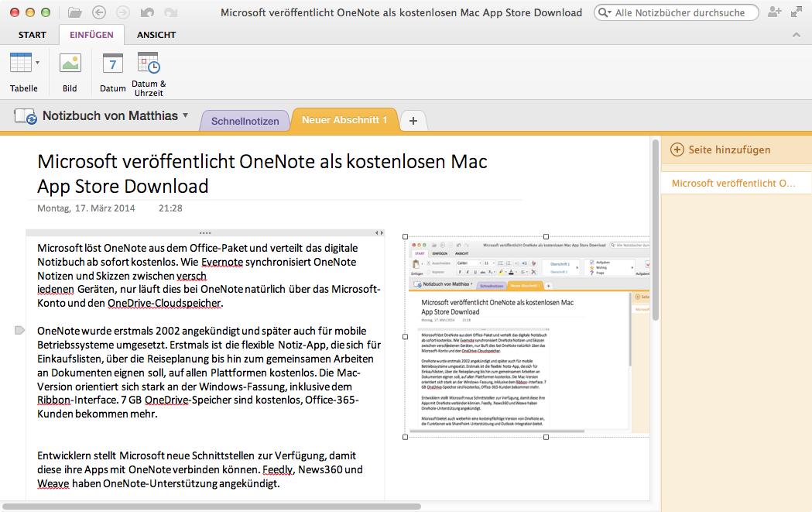The height and width of the screenshot is (512, 812).
Task: Click the underlined word Weave
Action: 53,483
